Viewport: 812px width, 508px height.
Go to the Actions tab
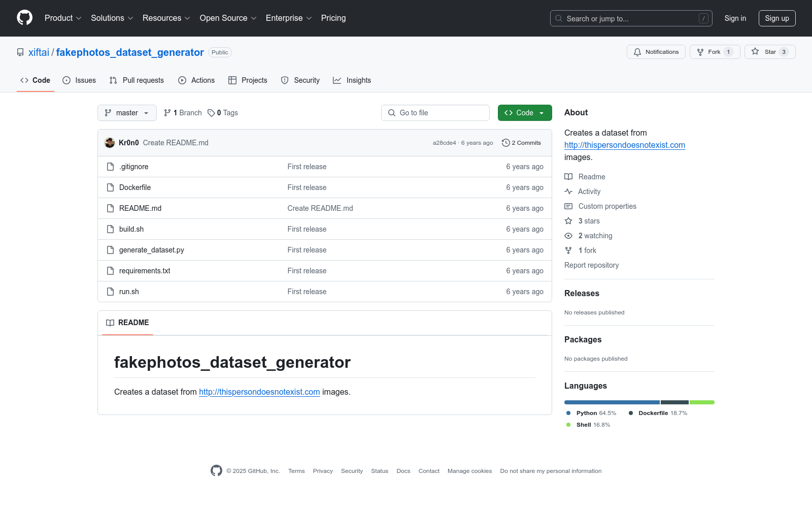point(196,80)
